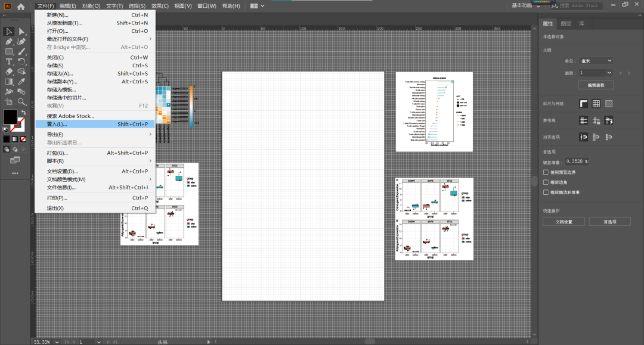
Task: Apply solid Color mode swatch
Action: coord(7,139)
